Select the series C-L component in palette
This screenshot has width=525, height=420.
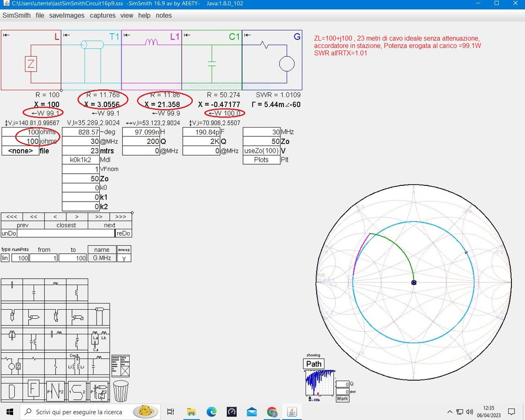[55, 339]
